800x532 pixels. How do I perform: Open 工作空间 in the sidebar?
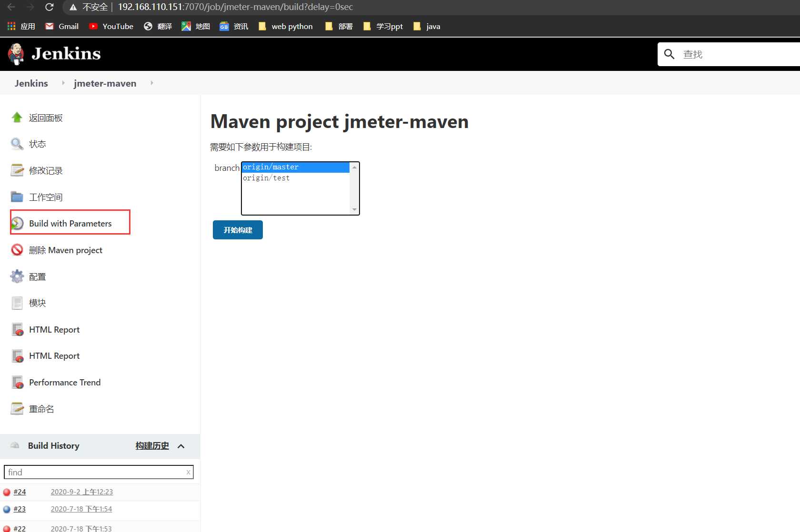click(46, 197)
